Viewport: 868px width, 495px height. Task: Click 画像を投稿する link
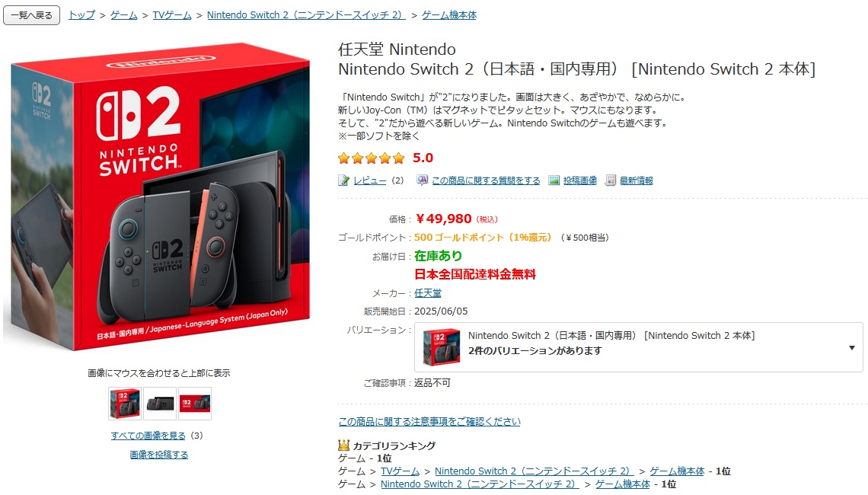tap(159, 455)
